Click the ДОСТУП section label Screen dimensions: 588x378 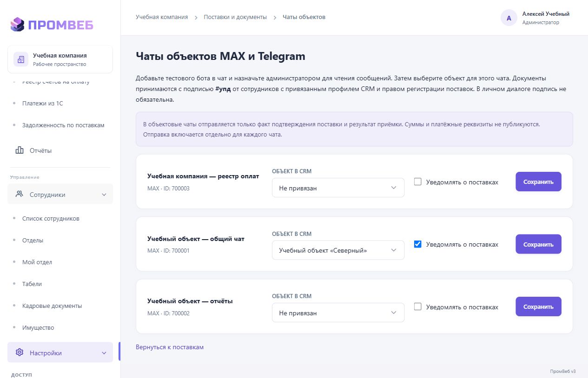coord(21,375)
